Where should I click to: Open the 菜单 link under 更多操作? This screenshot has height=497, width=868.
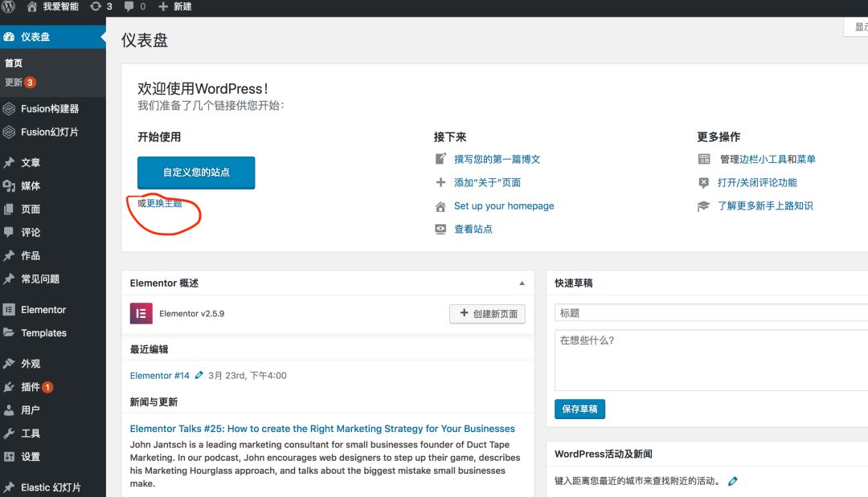pyautogui.click(x=806, y=159)
